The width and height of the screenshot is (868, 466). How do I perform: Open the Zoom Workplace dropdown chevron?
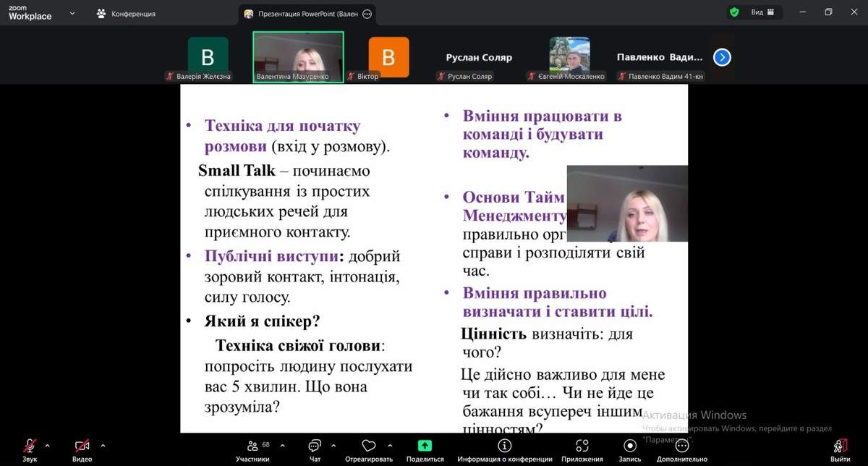pos(72,13)
